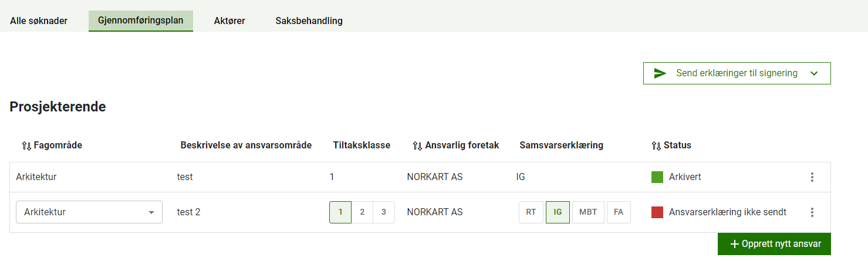Click the test 2 description field
Viewport: 868px width, 261px height.
(188, 212)
